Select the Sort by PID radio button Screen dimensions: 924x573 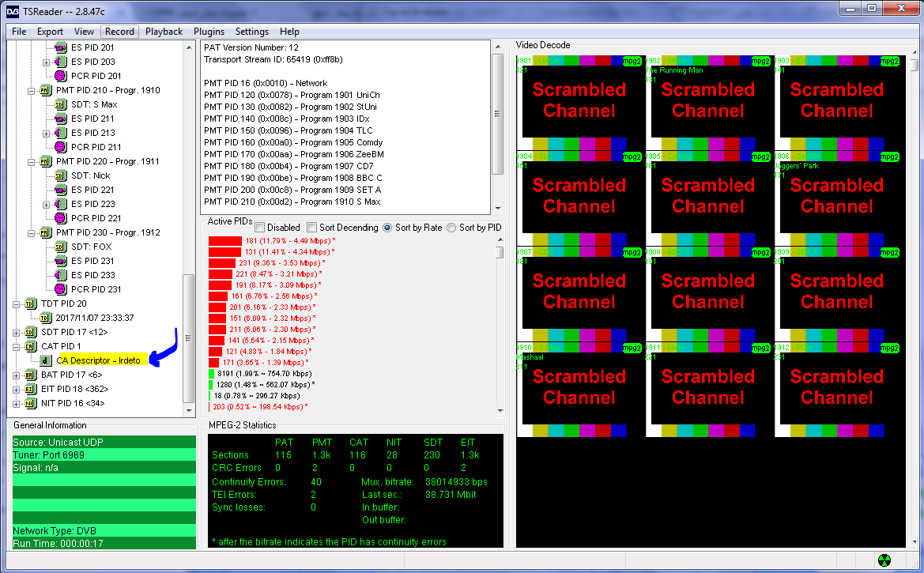(451, 228)
